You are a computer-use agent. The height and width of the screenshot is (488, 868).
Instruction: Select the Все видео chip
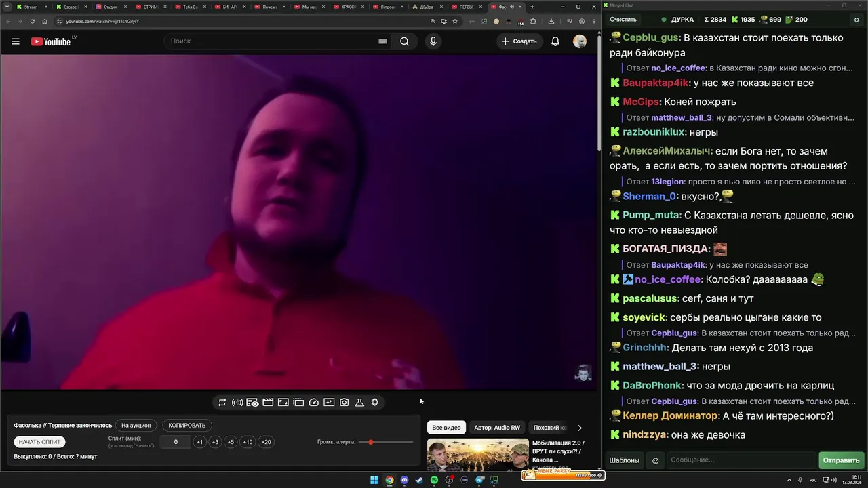pyautogui.click(x=446, y=428)
